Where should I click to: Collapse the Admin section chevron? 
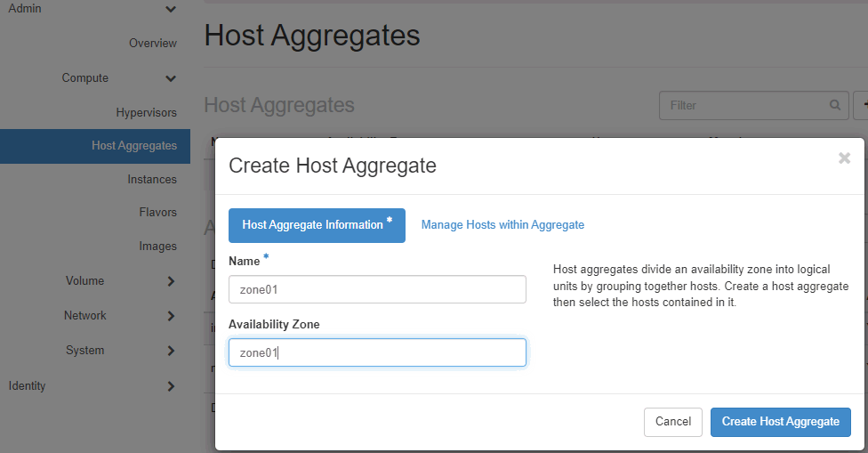171,9
